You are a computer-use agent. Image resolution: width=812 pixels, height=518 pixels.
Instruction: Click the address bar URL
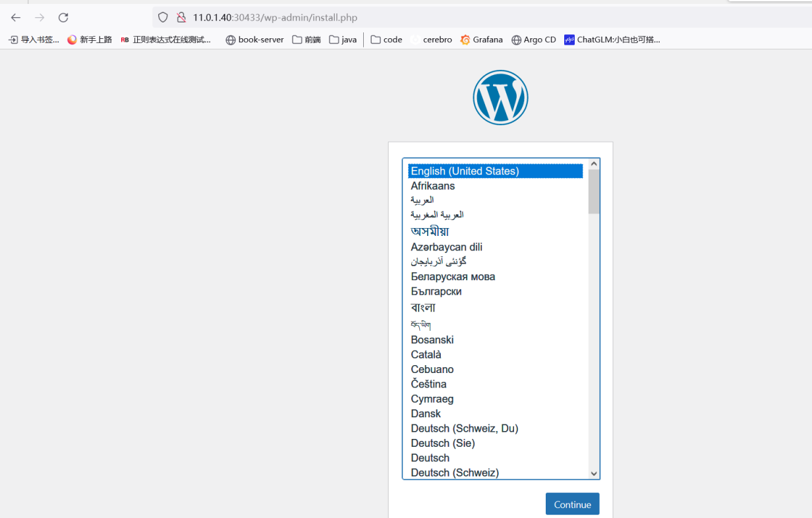click(x=275, y=18)
